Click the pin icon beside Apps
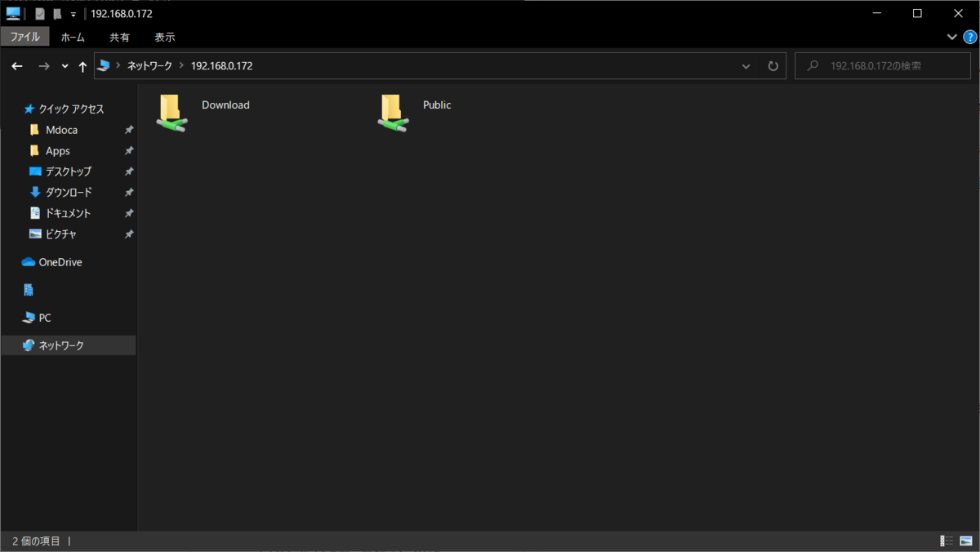 128,151
